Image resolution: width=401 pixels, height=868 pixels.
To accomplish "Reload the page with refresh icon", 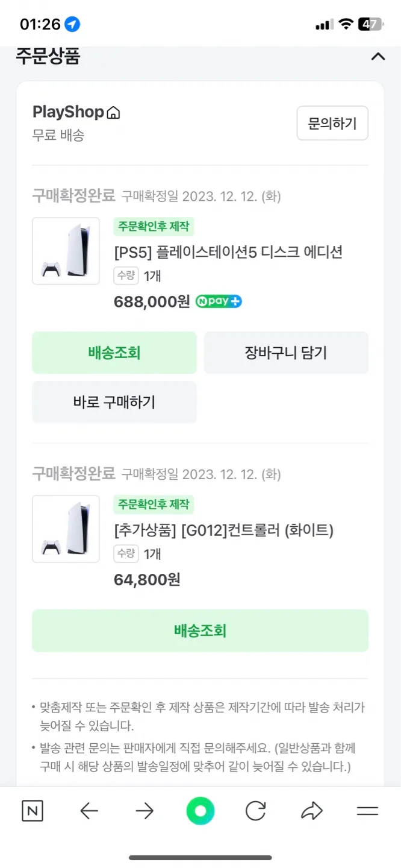I will [x=256, y=811].
